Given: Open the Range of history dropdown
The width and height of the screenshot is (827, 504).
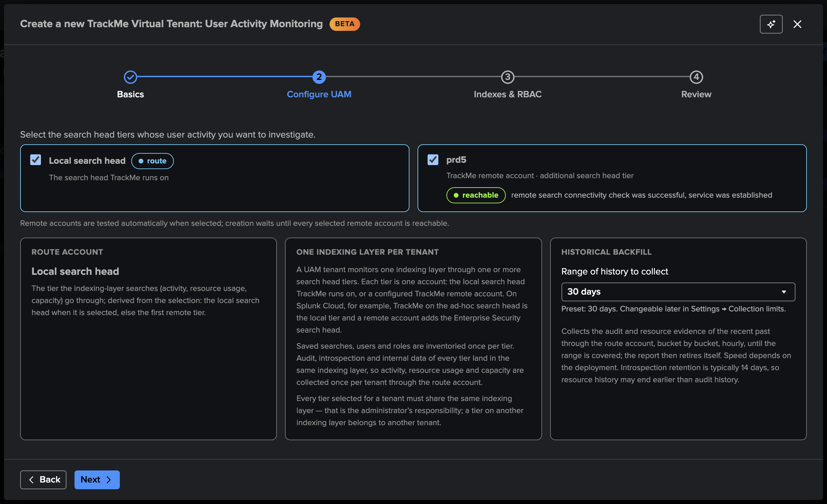Looking at the screenshot, I should [x=678, y=292].
